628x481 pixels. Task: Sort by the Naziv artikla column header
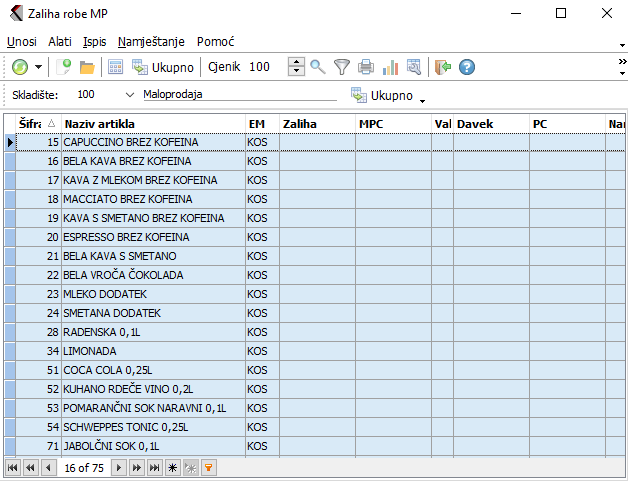pos(152,123)
